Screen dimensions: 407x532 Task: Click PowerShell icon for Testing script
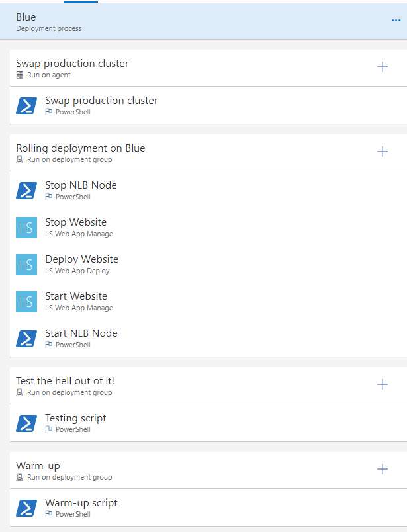[x=26, y=423]
